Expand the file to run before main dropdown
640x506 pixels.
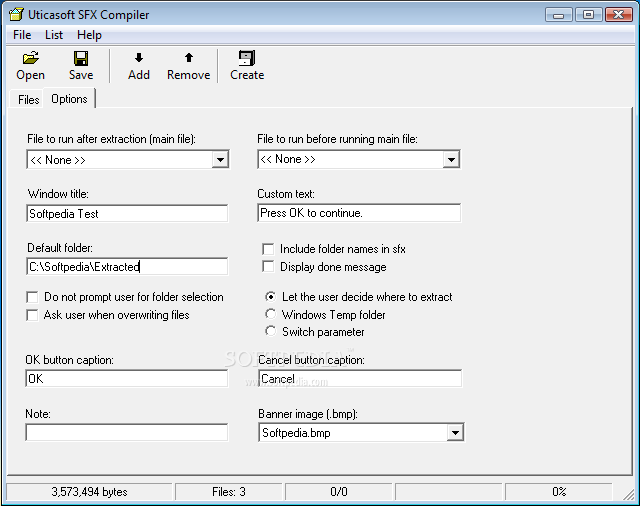(451, 159)
